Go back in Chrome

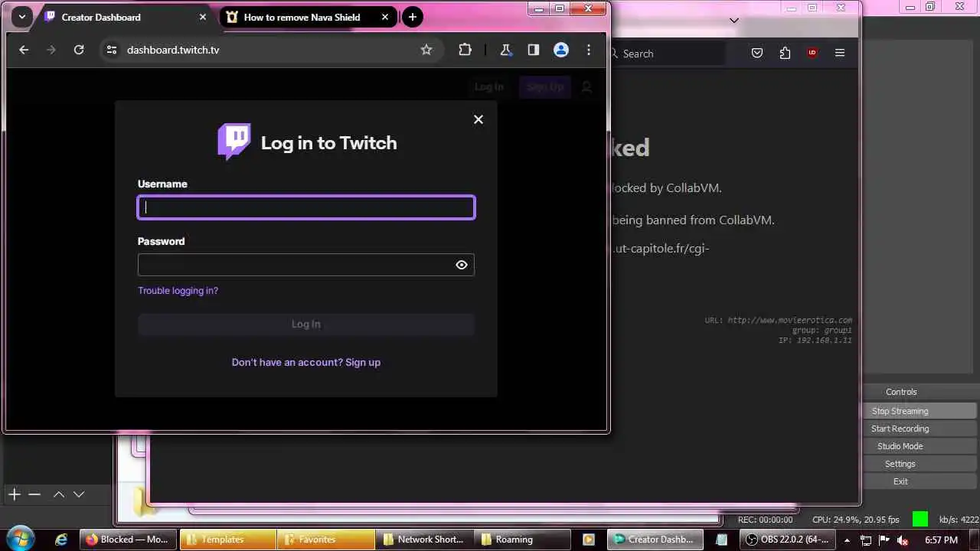tap(24, 50)
